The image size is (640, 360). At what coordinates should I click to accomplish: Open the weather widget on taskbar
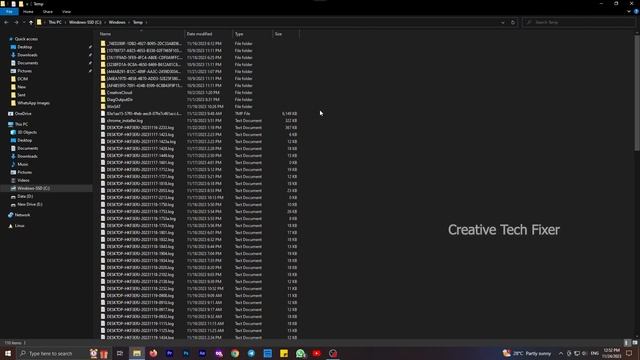527,353
